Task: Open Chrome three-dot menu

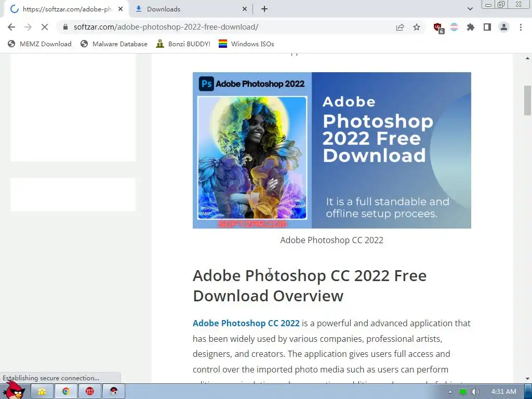Action: pyautogui.click(x=521, y=27)
